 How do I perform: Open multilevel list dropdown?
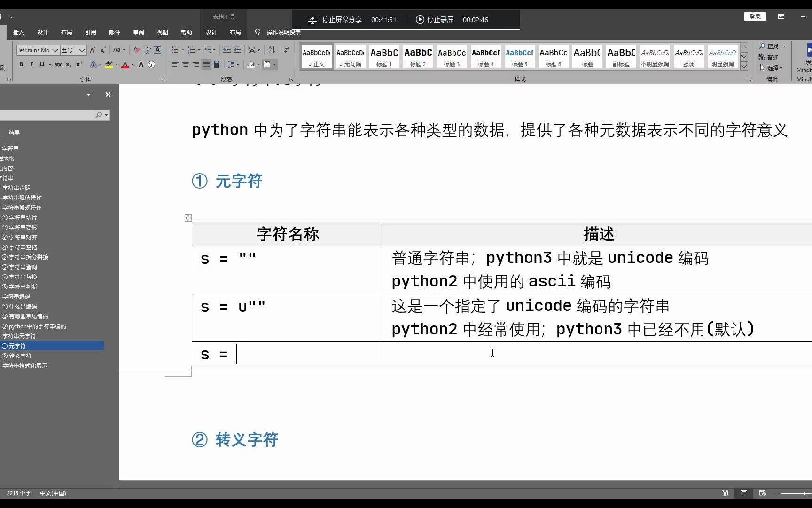[214, 50]
